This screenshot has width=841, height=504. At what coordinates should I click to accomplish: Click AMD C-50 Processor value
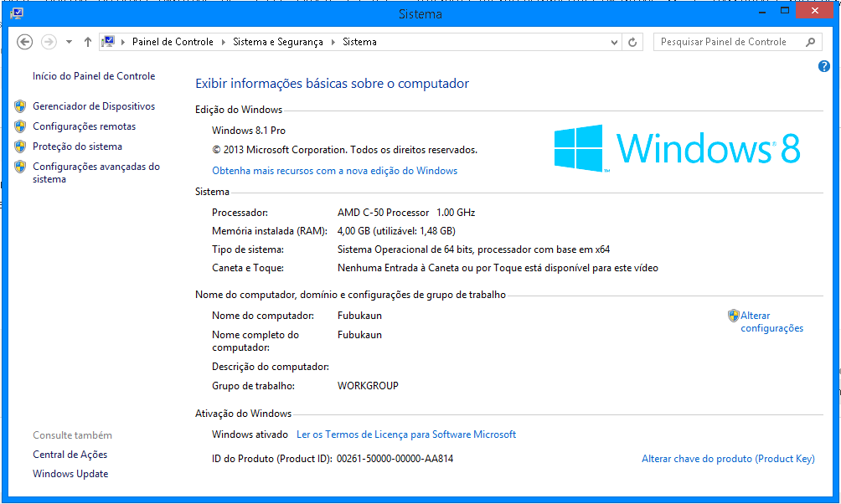pos(406,213)
